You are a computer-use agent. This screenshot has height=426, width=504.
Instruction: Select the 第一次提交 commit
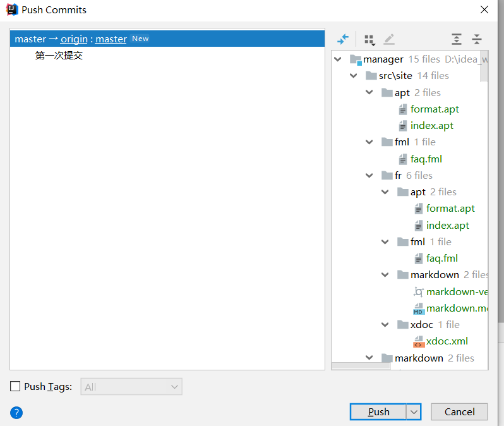tap(59, 56)
